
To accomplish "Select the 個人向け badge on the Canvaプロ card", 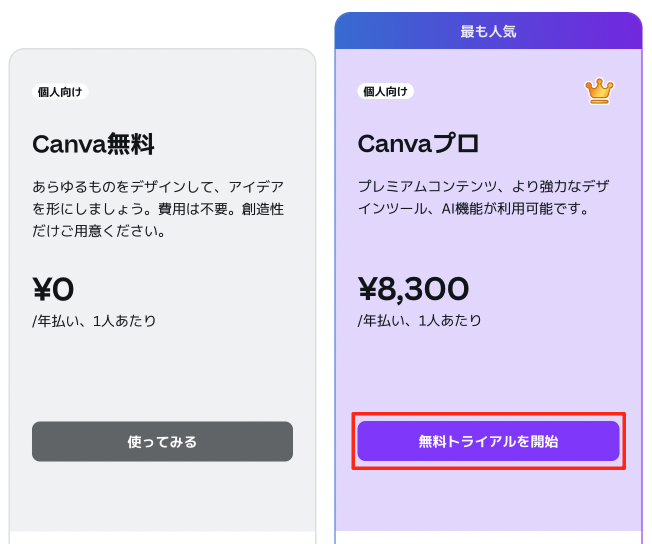I will tap(385, 91).
